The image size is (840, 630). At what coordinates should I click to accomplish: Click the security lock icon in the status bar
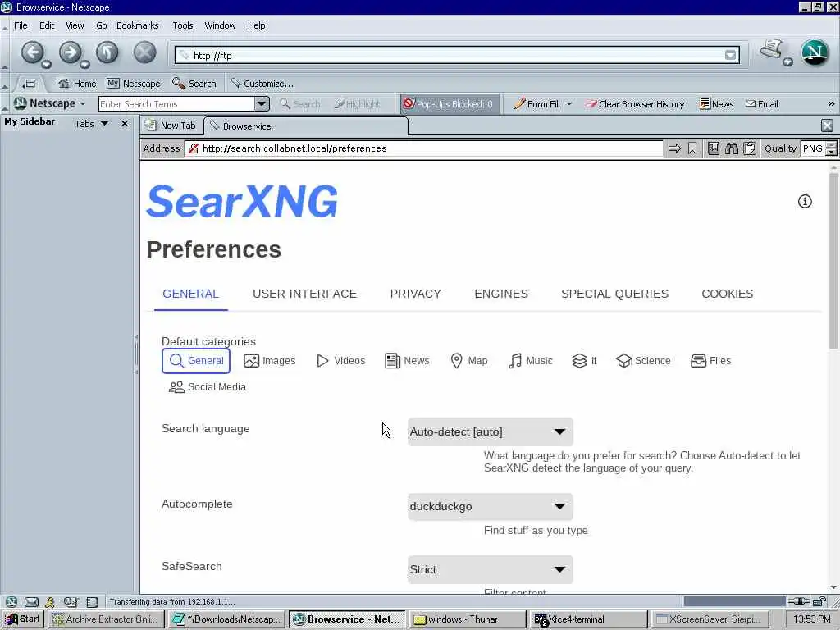[819, 601]
